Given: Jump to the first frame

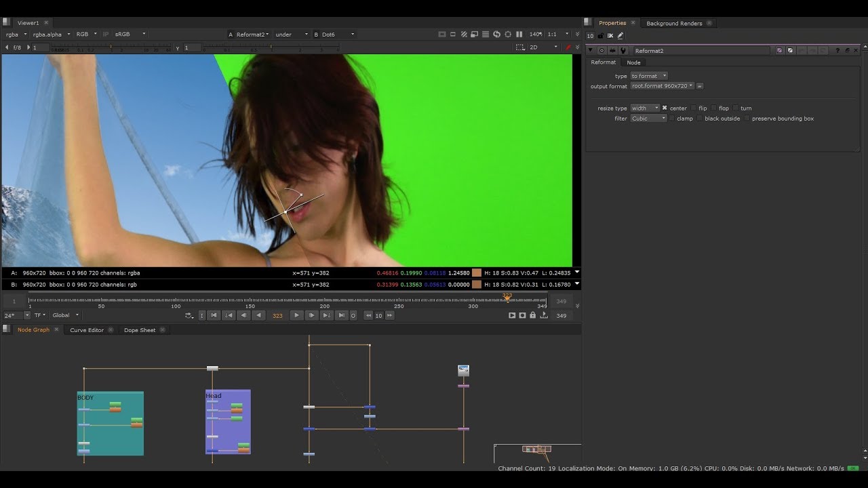Looking at the screenshot, I should click(x=213, y=315).
